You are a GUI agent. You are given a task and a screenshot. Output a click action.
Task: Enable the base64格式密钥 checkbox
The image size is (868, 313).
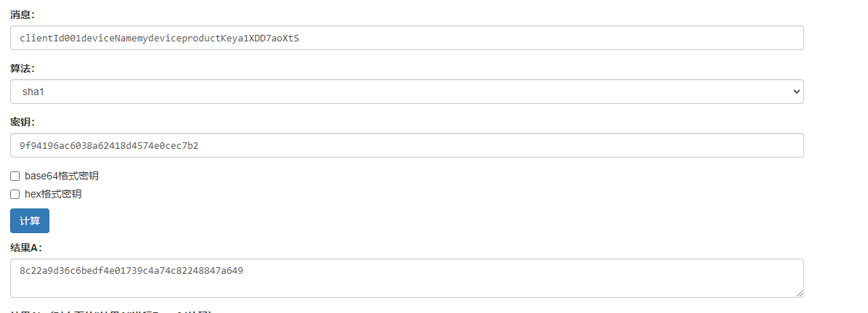[15, 176]
